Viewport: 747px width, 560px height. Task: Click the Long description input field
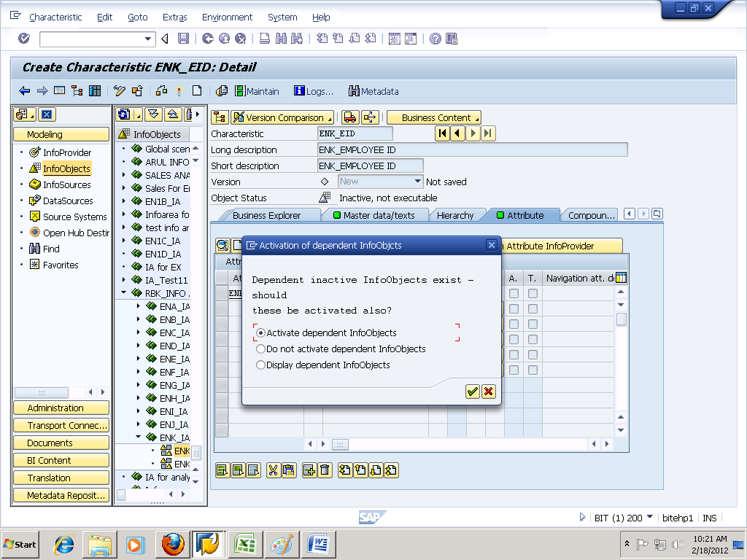pyautogui.click(x=472, y=149)
